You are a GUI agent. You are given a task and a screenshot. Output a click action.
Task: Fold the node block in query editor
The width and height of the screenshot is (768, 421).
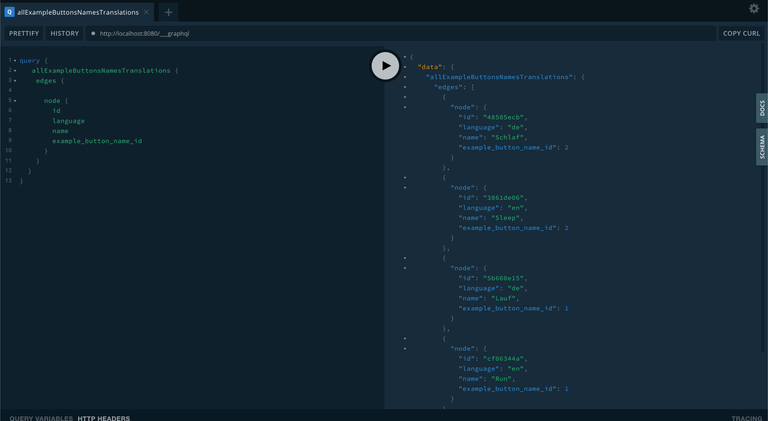15,101
